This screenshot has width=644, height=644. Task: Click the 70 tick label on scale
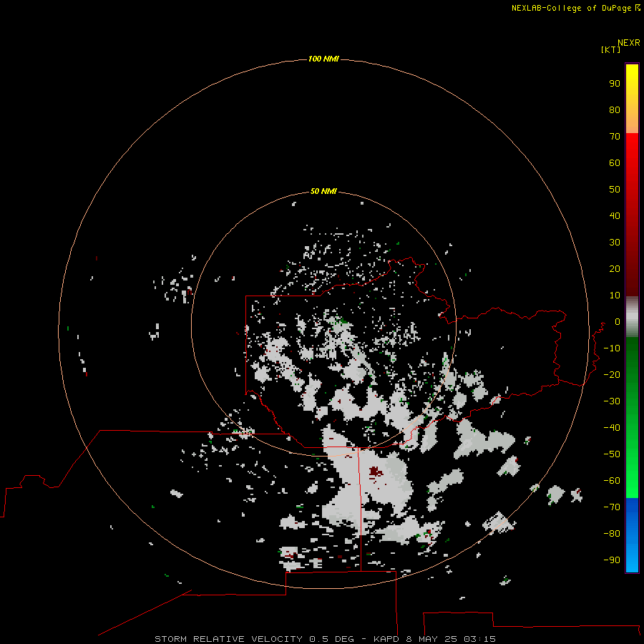tap(615, 137)
